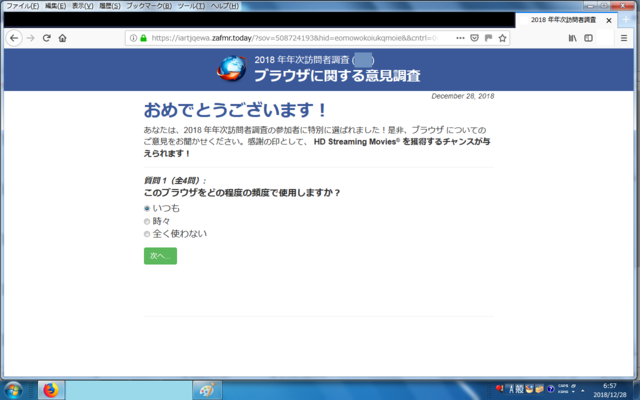
Task: Open the Windows Start orb
Action: click(x=13, y=390)
